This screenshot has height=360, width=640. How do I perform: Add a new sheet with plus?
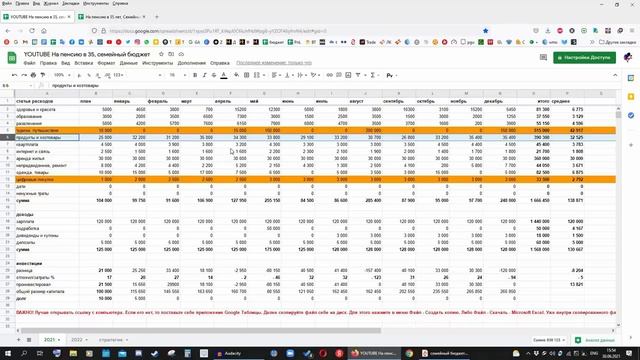[x=18, y=340]
